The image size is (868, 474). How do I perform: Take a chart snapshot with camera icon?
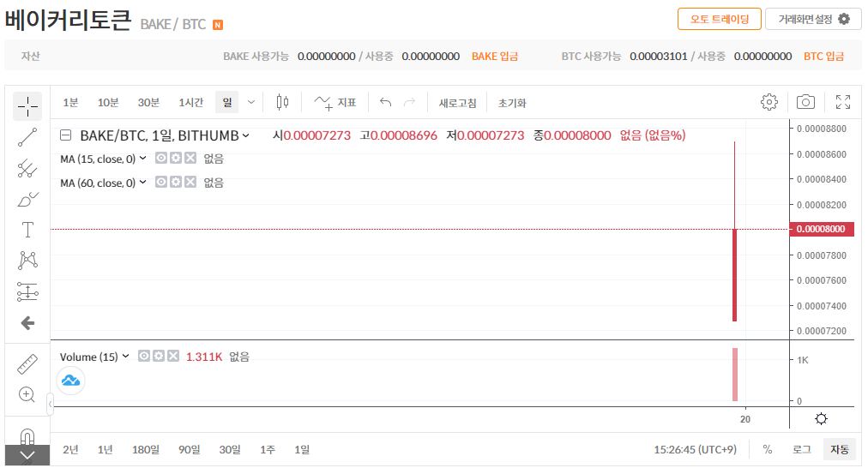pos(805,102)
